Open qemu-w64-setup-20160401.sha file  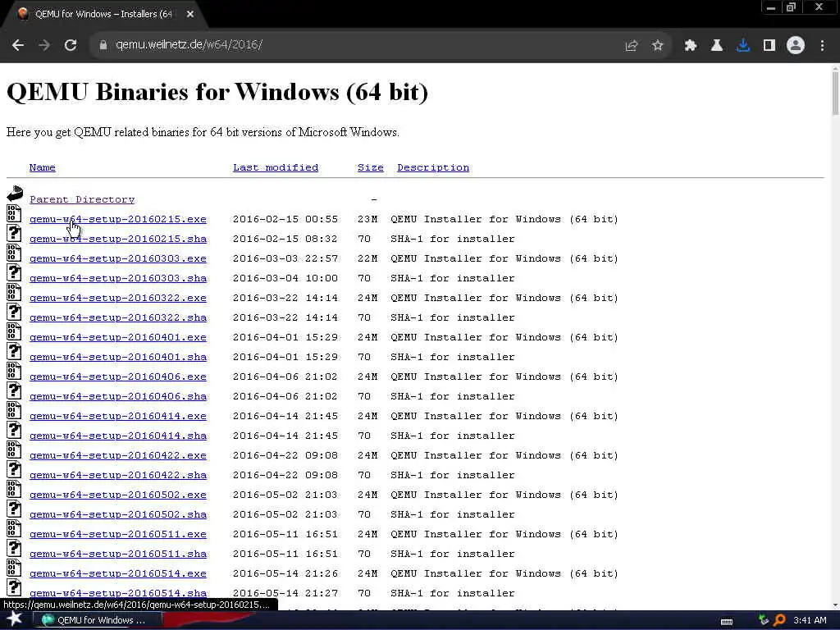click(x=118, y=358)
